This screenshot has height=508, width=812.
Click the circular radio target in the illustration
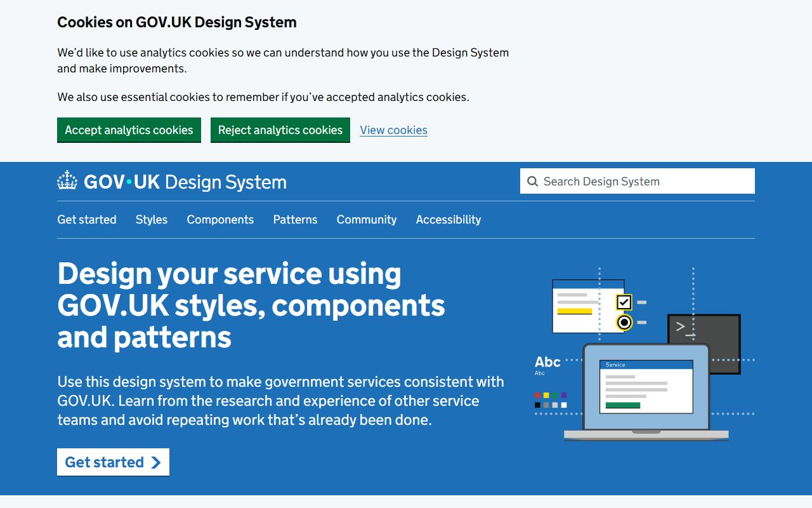pos(624,323)
